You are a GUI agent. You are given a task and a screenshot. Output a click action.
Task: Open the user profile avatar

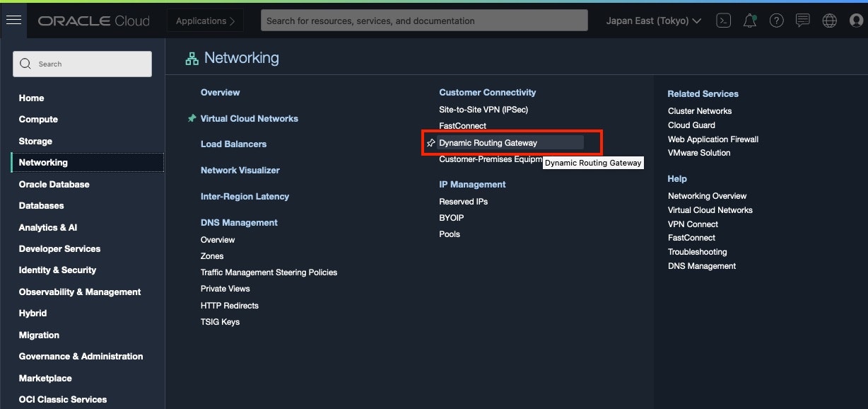tap(856, 21)
